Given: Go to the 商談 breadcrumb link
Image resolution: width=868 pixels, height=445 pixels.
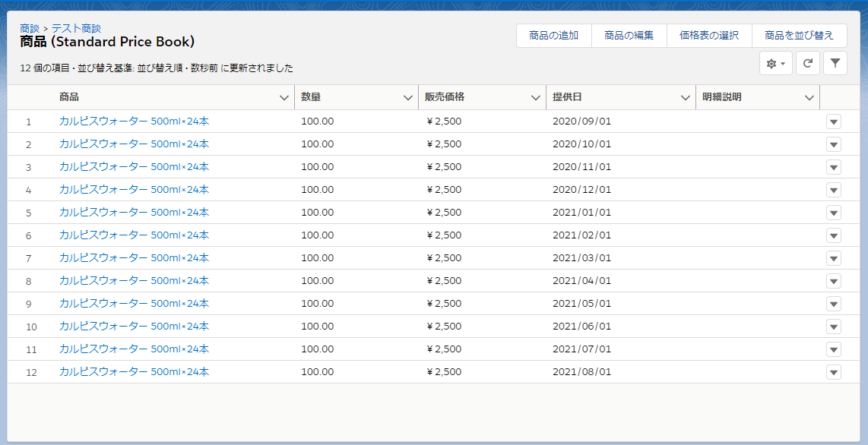Looking at the screenshot, I should tap(30, 28).
